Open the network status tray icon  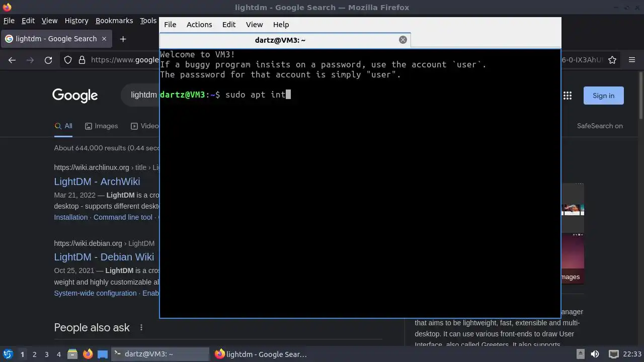[613, 354]
